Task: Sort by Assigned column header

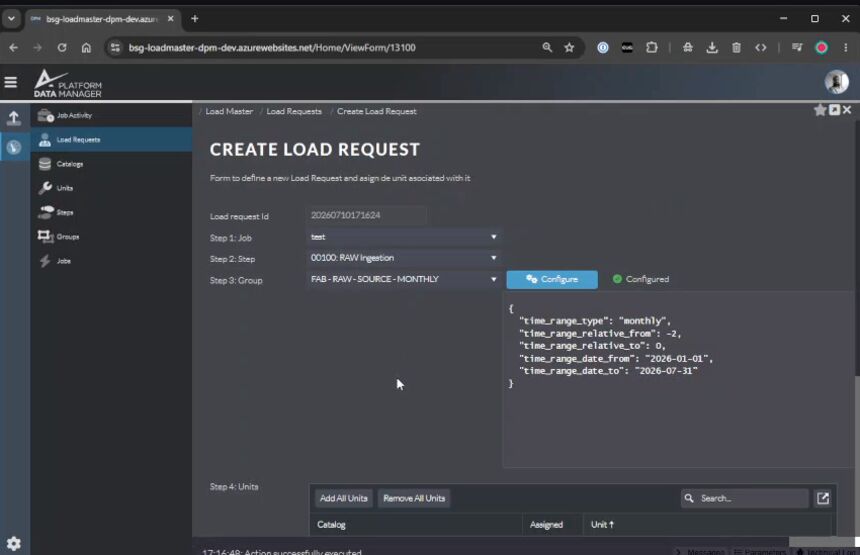Action: [x=546, y=525]
